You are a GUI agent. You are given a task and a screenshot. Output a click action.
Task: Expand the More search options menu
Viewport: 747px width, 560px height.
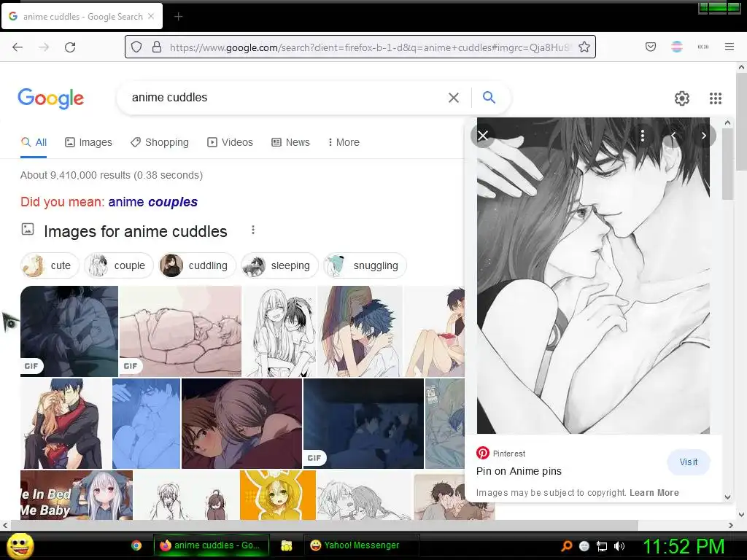coord(344,142)
